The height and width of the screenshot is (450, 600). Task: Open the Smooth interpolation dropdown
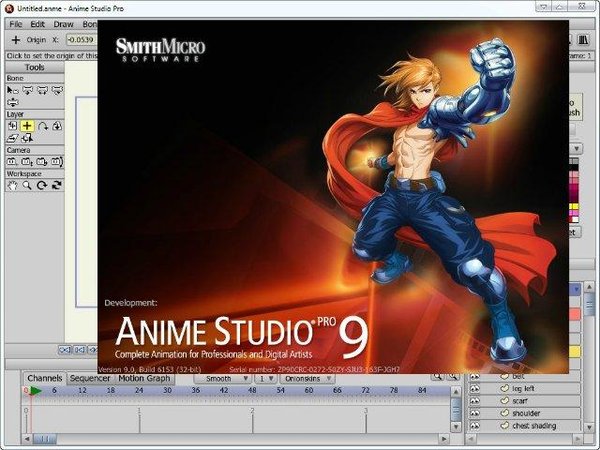pyautogui.click(x=222, y=378)
